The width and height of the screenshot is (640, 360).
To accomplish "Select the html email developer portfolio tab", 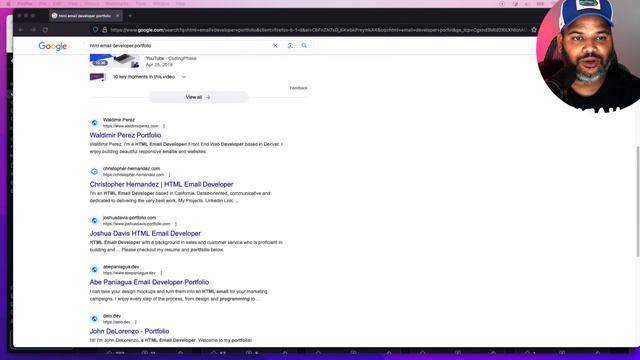I will click(x=85, y=16).
